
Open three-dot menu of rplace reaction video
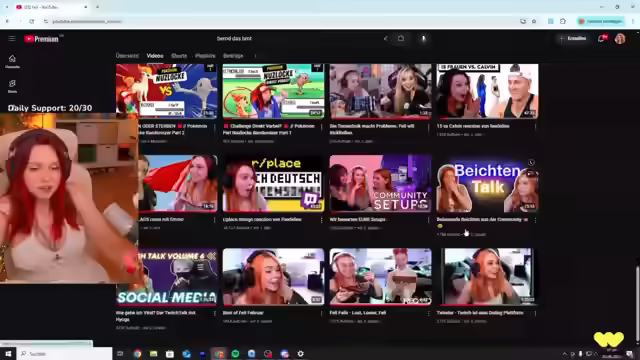coord(322,220)
